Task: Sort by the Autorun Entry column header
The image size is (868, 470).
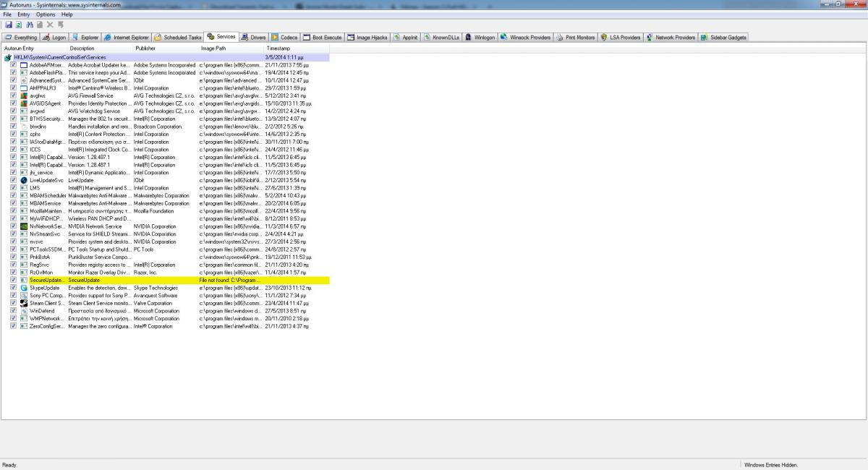Action: 35,48
